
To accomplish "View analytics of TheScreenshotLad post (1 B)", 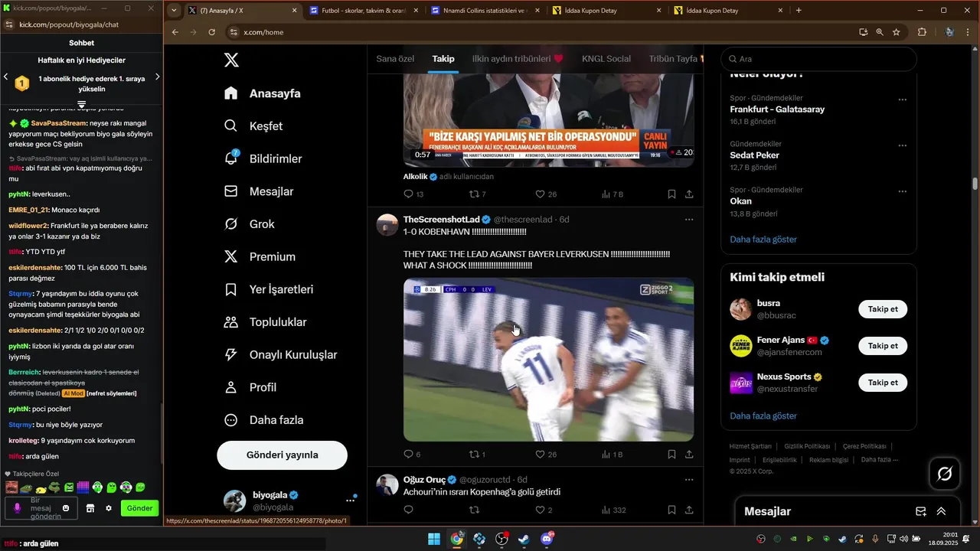I will click(612, 455).
